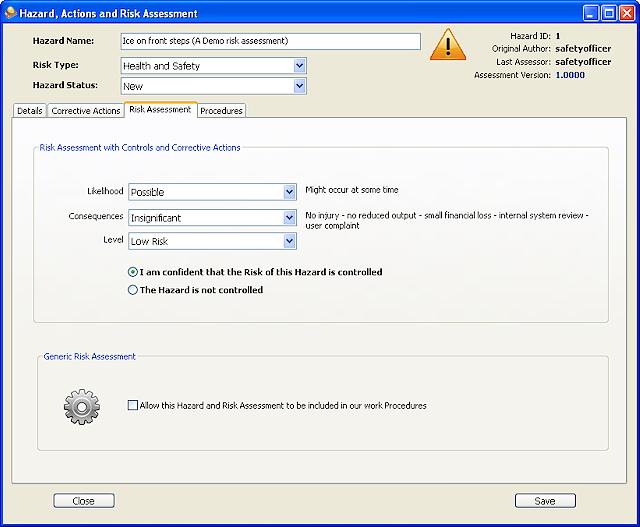Viewport: 640px width, 527px height.
Task: Click the app icon in the title bar
Action: [11, 13]
